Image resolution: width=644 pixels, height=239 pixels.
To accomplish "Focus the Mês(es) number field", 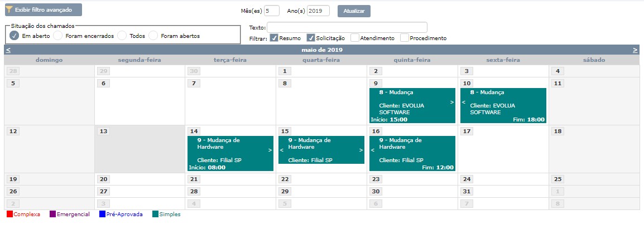I will point(272,11).
